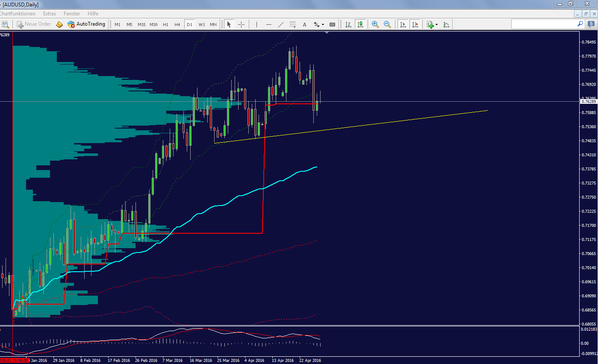
Task: Select the gray rectangle label tool
Action: pos(332,24)
